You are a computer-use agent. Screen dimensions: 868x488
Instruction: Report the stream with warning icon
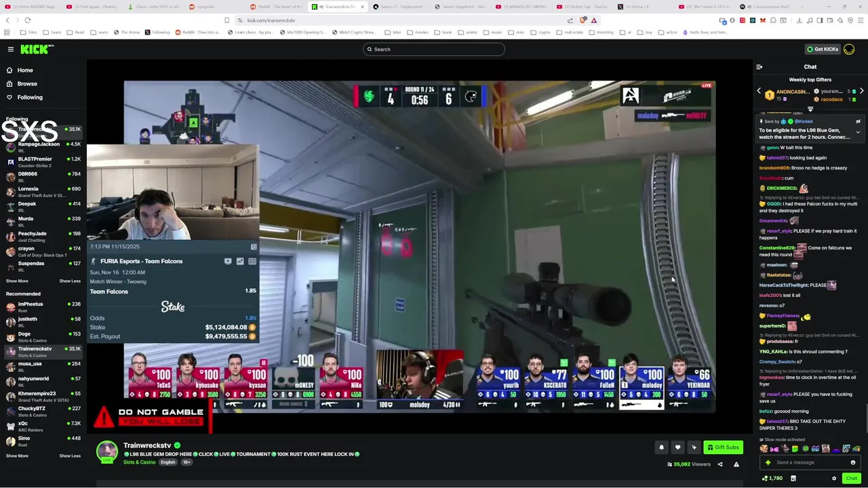pos(736,464)
